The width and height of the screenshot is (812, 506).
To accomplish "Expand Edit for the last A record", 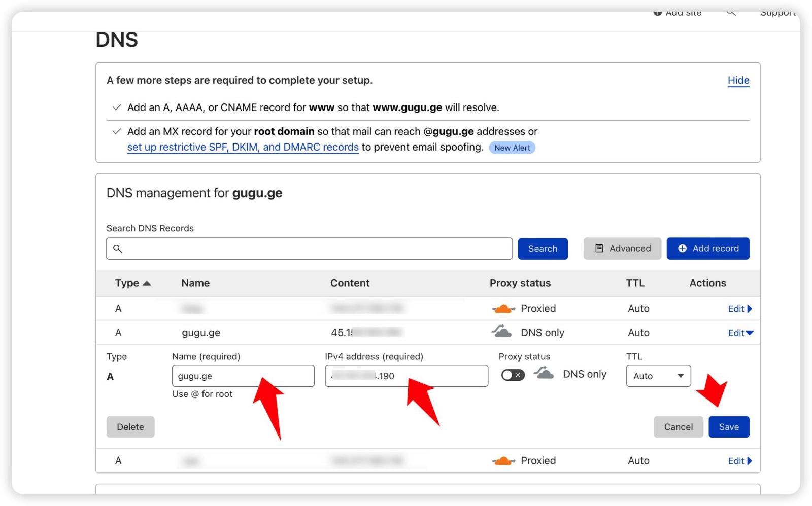I will pyautogui.click(x=739, y=461).
